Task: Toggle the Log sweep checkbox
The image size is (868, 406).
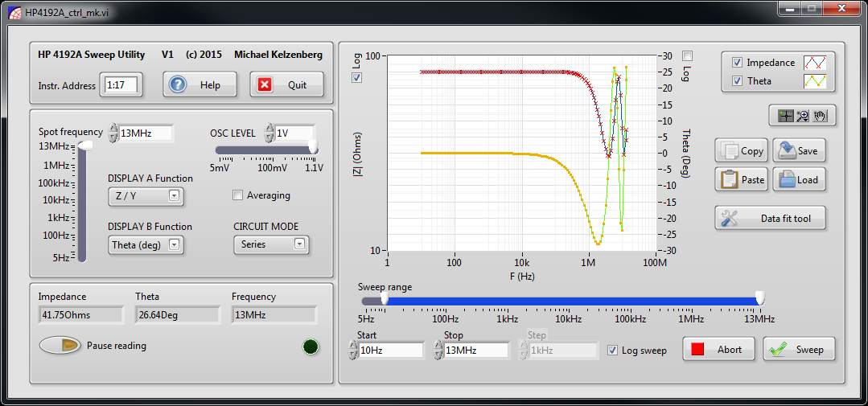Action: (x=612, y=351)
